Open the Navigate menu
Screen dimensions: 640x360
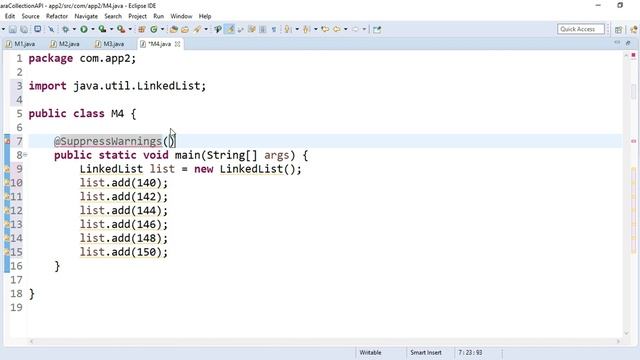tap(86, 16)
